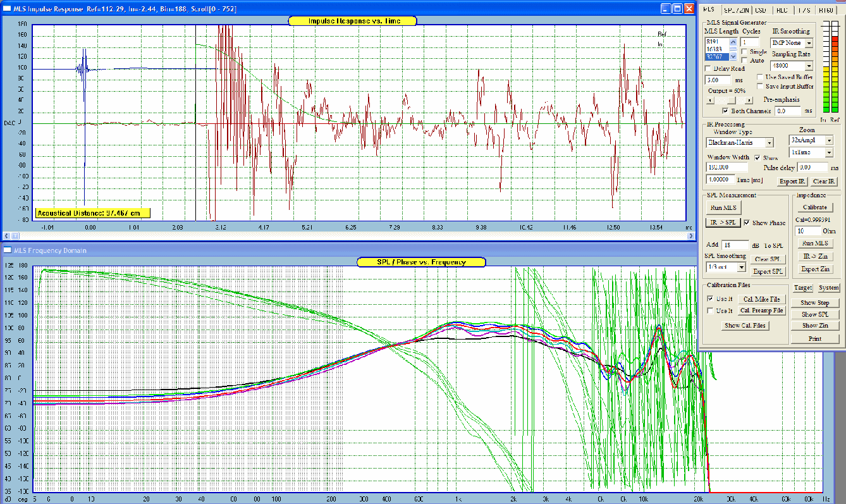Enable the Auto checkbox
This screenshot has width=846, height=504.
point(745,61)
